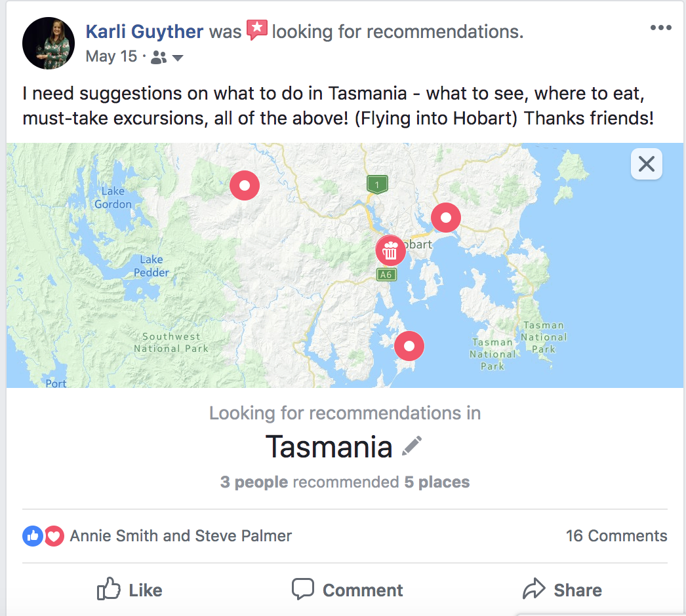Click the friends audience icon
The height and width of the screenshot is (616, 686).
[x=158, y=57]
